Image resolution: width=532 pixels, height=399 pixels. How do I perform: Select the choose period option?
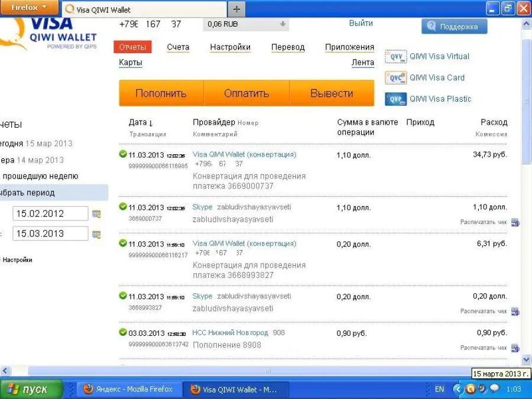click(x=54, y=193)
